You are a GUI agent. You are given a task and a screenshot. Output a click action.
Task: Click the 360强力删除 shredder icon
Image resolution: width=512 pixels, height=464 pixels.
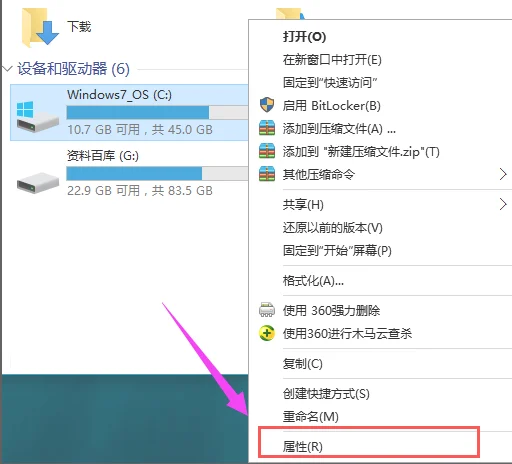tap(267, 310)
